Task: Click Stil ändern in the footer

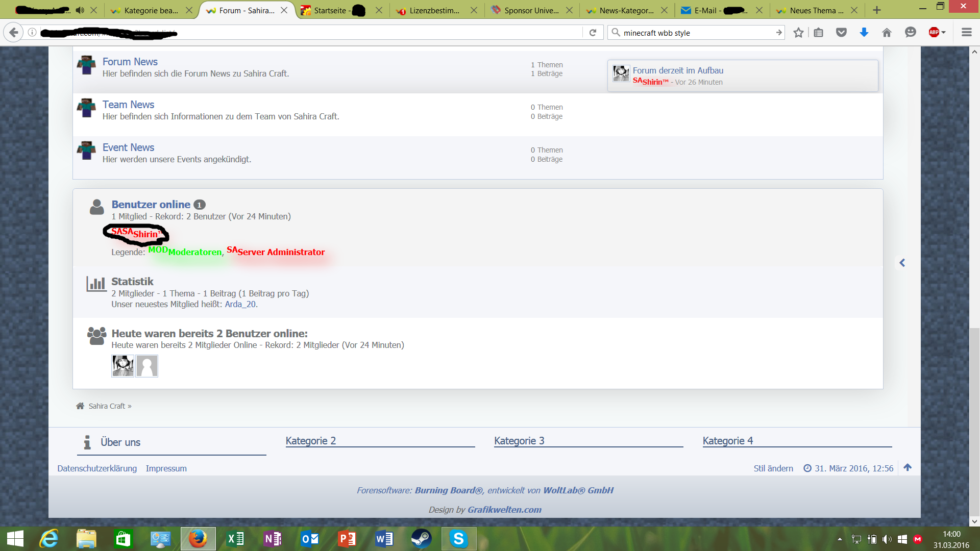Action: pyautogui.click(x=773, y=468)
